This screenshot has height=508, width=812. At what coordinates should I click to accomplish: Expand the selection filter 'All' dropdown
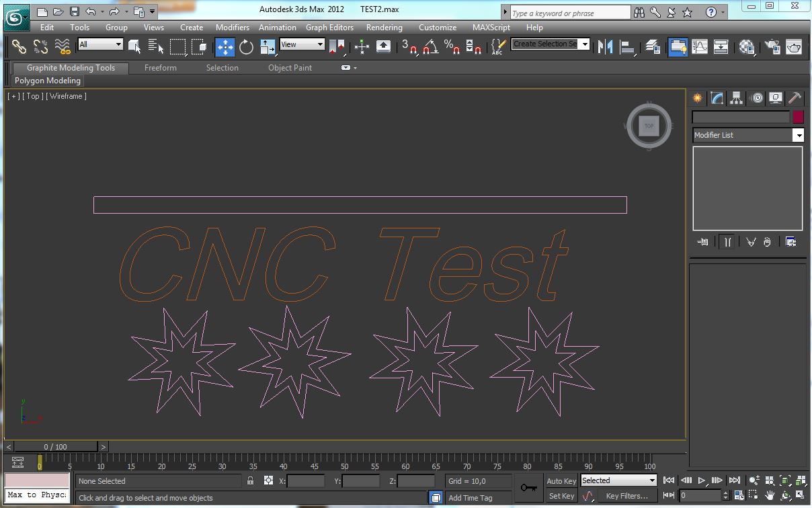(x=100, y=44)
